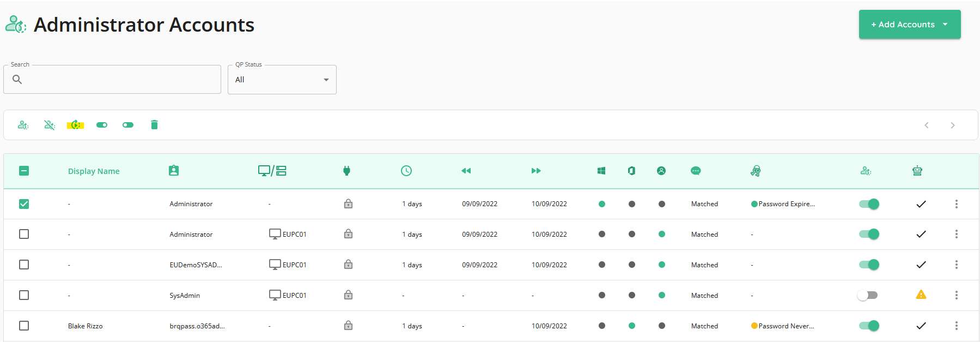Image resolution: width=980 pixels, height=342 pixels.
Task: Click the crossed-out user icon in toolbar
Action: click(x=50, y=125)
